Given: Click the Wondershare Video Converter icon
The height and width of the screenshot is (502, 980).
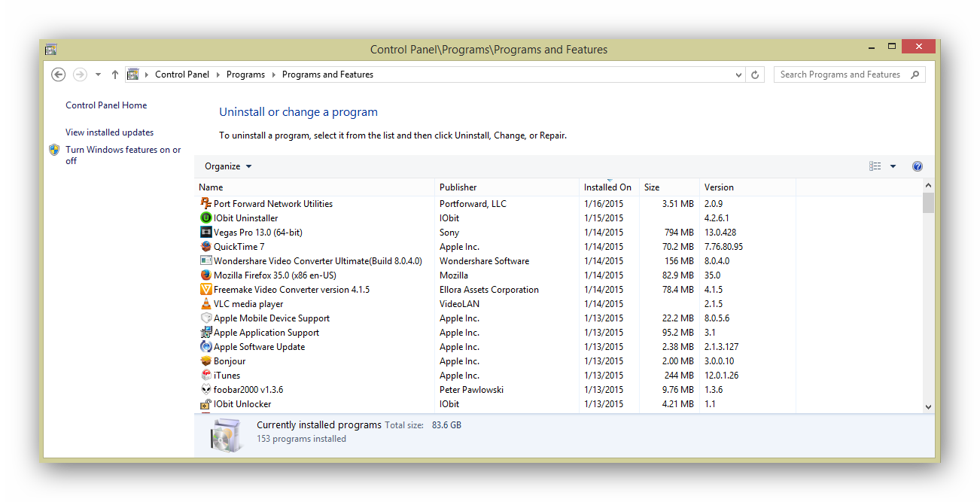Looking at the screenshot, I should [206, 260].
